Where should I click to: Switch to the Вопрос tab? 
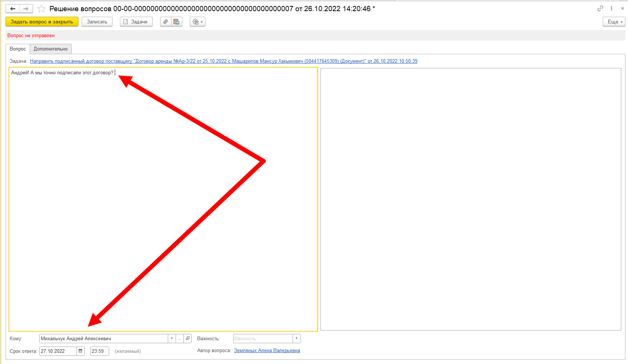[x=18, y=49]
